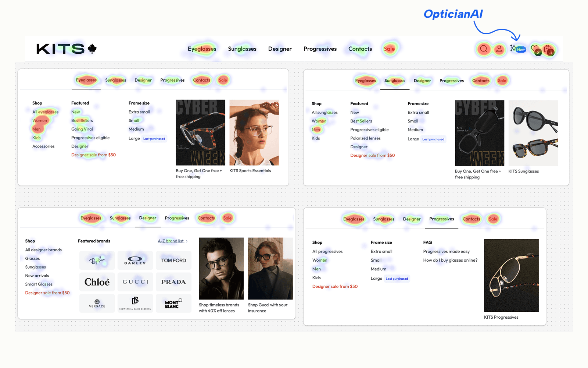Open wishlist heart icon with badge 2
Viewport: 588px width, 368px height.
click(x=536, y=49)
